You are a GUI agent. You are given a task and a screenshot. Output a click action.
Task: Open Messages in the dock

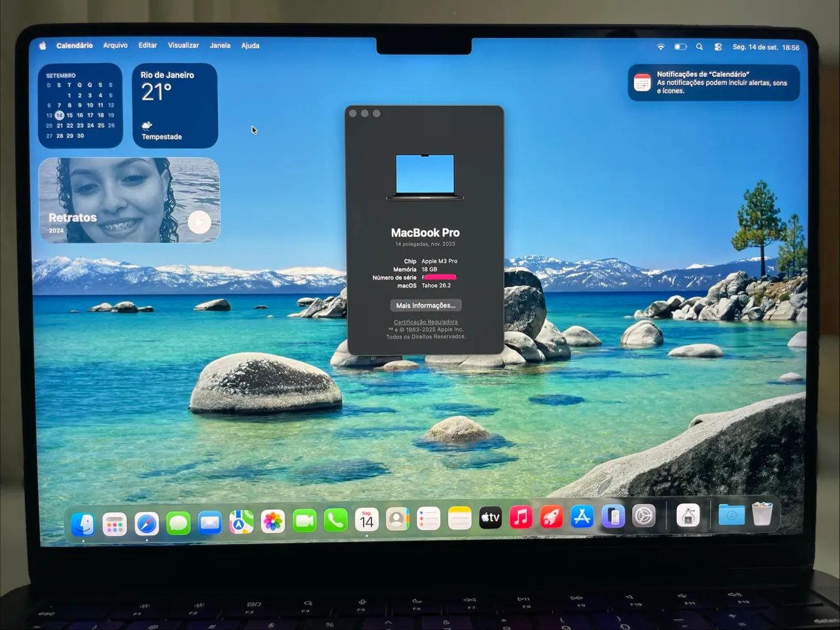pyautogui.click(x=178, y=523)
